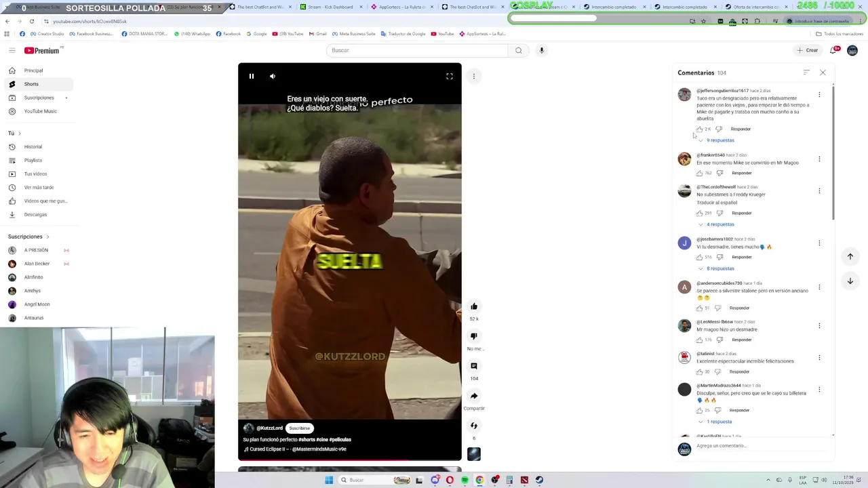Image resolution: width=868 pixels, height=488 pixels.
Task: Dislike tatlinist's comment
Action: tap(718, 371)
